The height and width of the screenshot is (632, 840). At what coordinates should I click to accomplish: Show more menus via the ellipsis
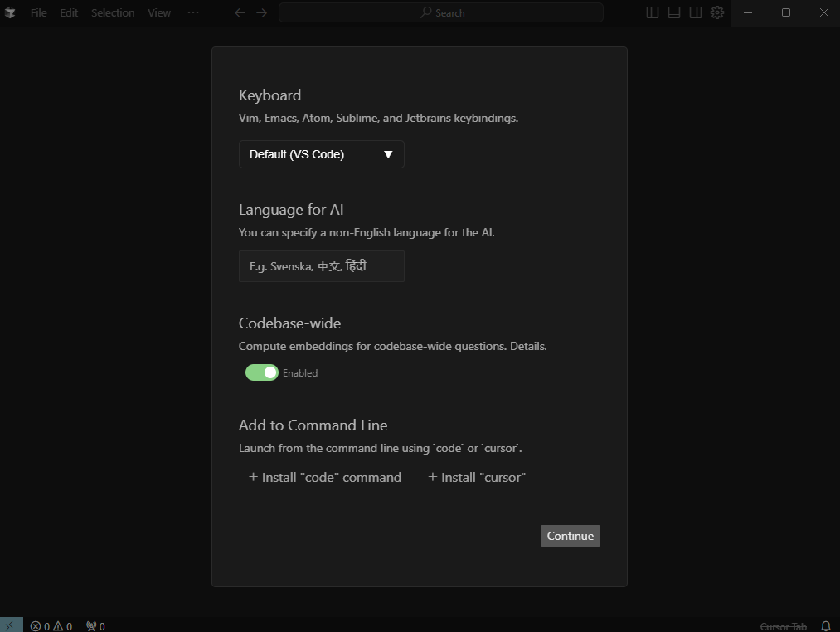[x=193, y=12]
